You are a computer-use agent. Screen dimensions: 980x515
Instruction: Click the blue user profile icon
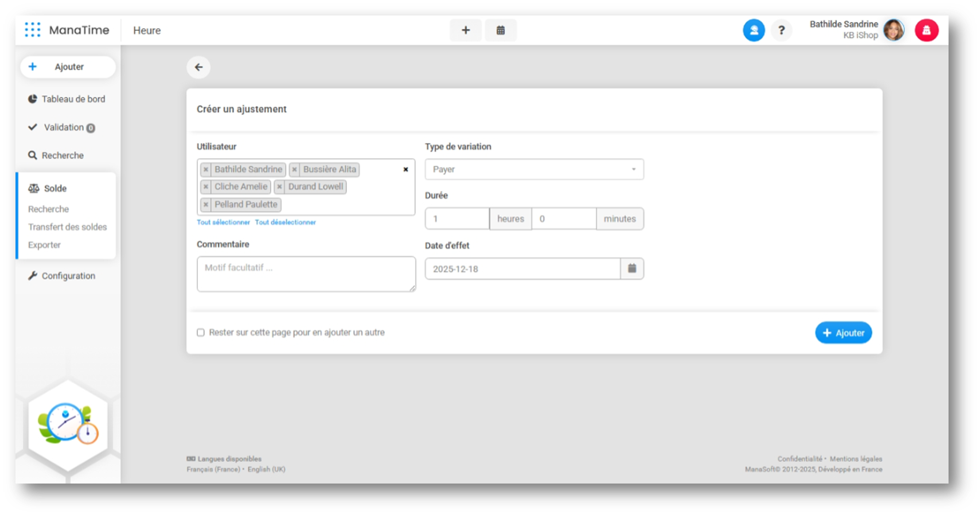click(x=754, y=30)
